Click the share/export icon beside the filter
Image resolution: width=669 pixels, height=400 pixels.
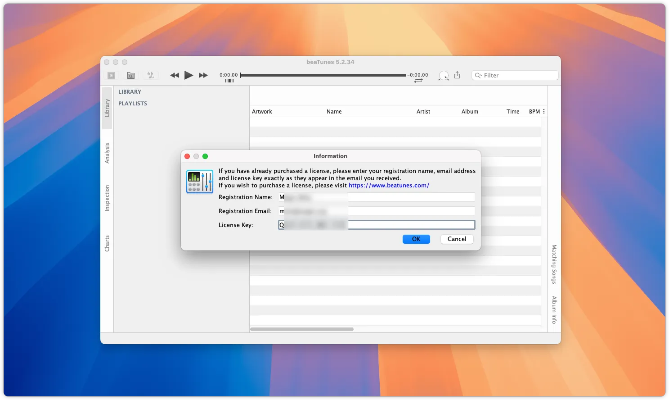click(x=457, y=75)
